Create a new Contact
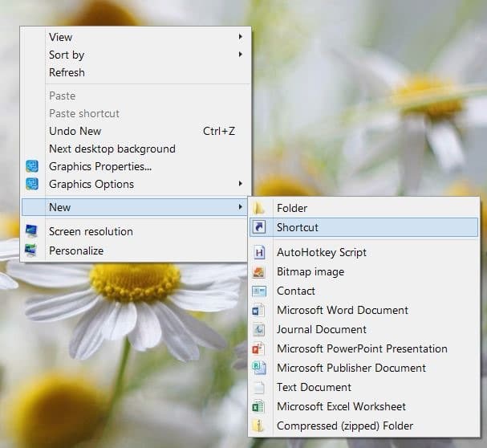Viewport: 487px width, 448px height. 364,291
